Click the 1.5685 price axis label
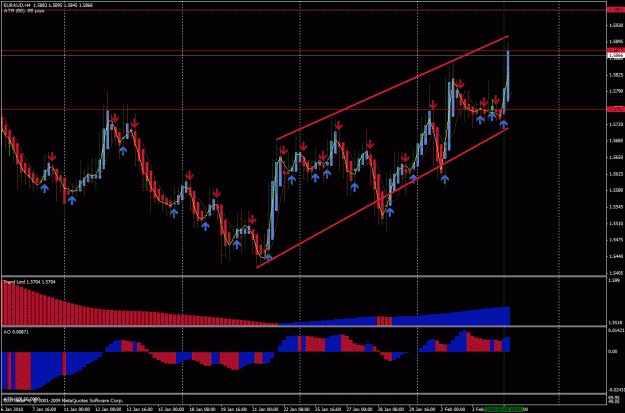The height and width of the screenshot is (413, 625). point(616,141)
